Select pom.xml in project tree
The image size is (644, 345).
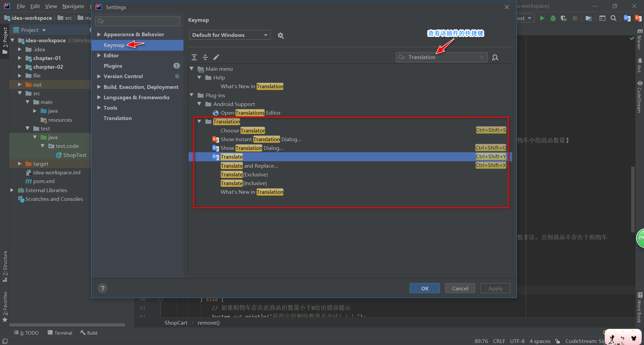click(40, 181)
